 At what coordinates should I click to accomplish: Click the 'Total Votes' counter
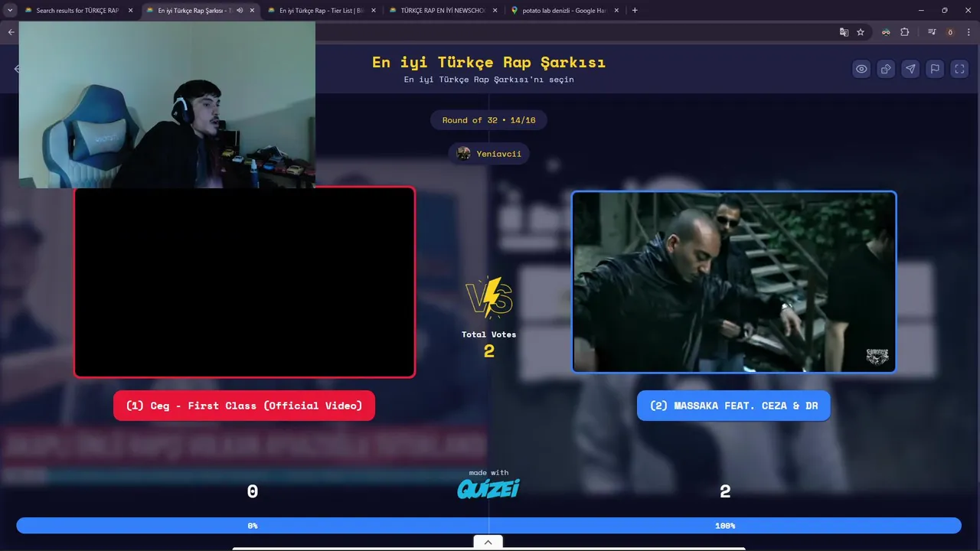(x=488, y=344)
